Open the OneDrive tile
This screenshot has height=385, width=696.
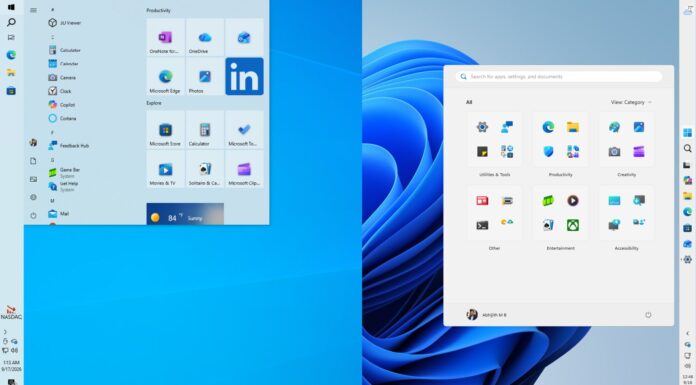tap(205, 37)
